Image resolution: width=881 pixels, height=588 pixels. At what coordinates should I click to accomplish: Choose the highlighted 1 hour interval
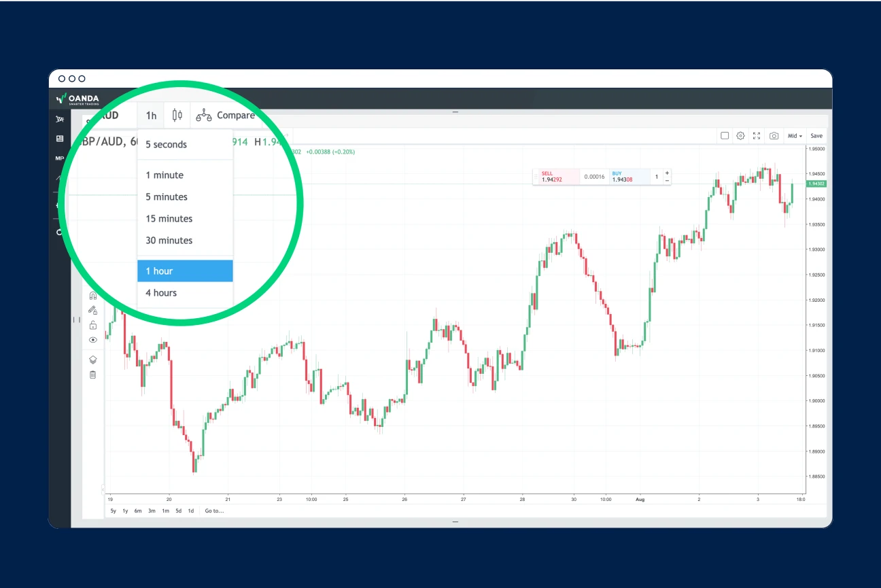click(x=185, y=271)
